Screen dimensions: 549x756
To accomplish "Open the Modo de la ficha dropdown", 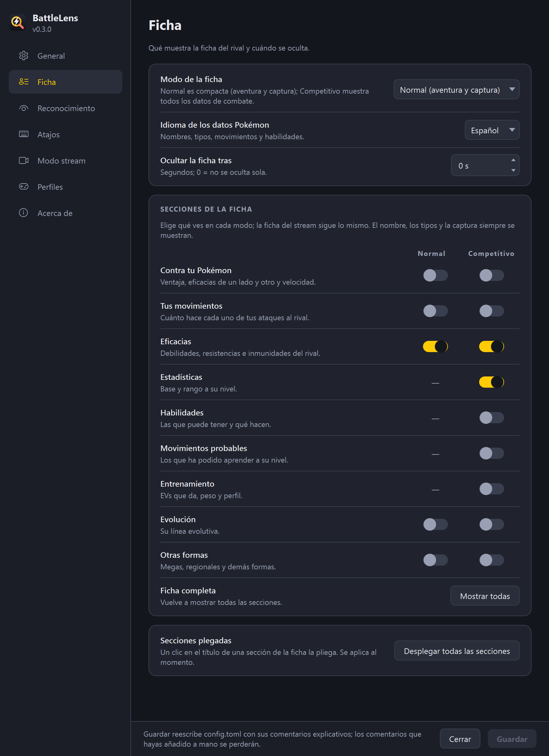I will [x=456, y=89].
